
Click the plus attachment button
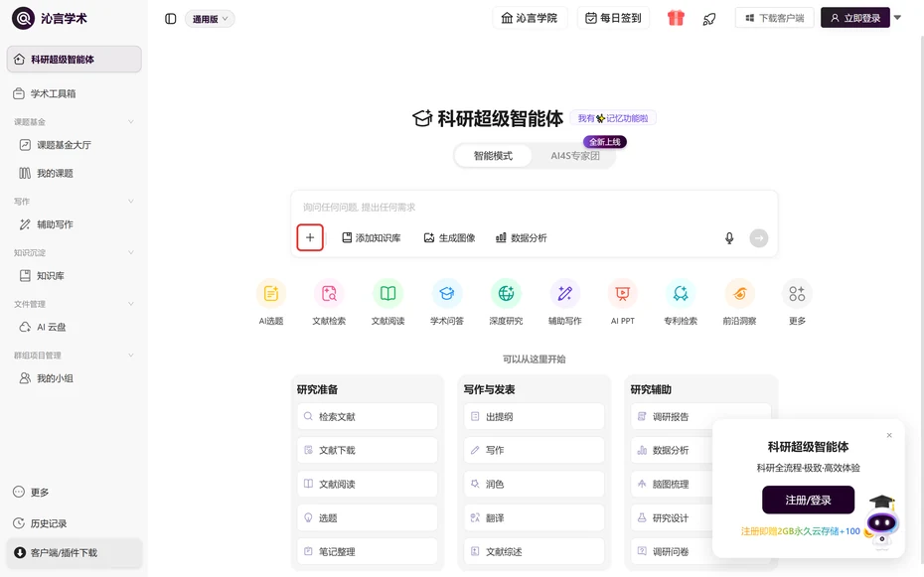pyautogui.click(x=310, y=238)
